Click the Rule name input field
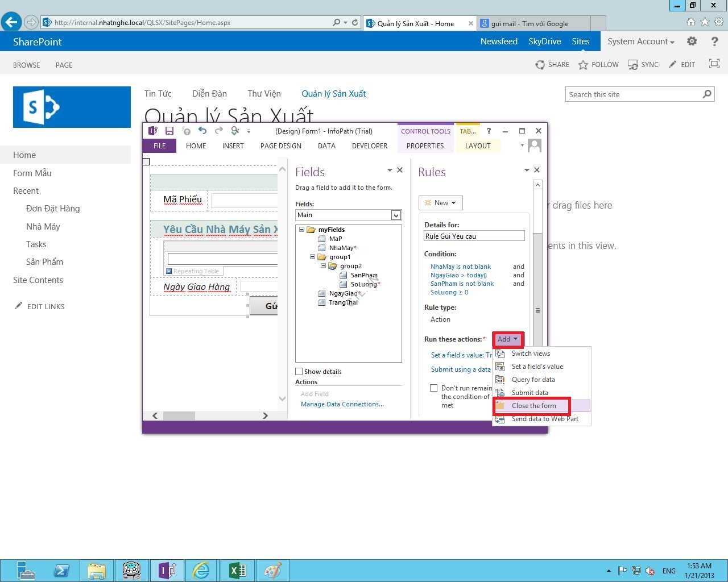The height and width of the screenshot is (582, 728). click(x=474, y=236)
